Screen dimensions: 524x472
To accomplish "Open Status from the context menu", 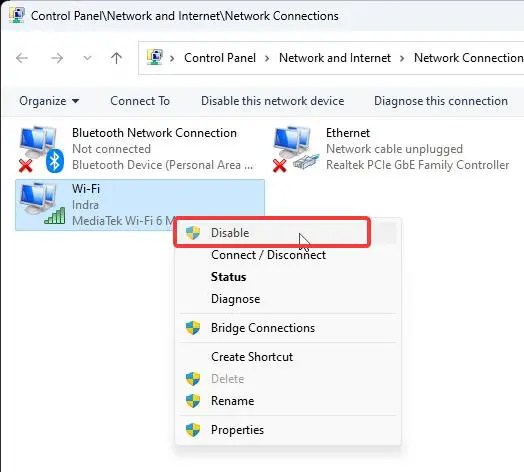I will click(229, 277).
